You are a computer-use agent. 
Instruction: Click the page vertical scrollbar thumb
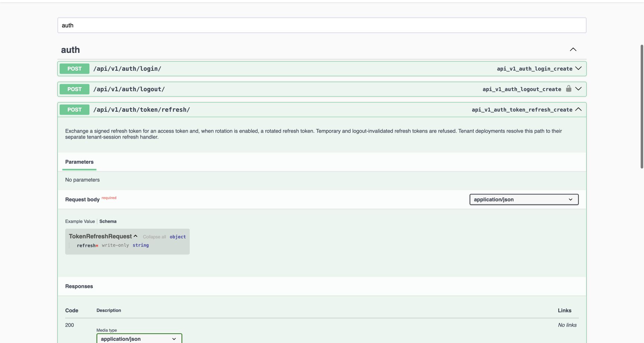click(x=642, y=107)
